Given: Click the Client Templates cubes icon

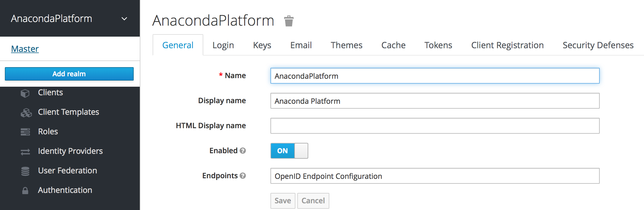Looking at the screenshot, I should point(26,113).
